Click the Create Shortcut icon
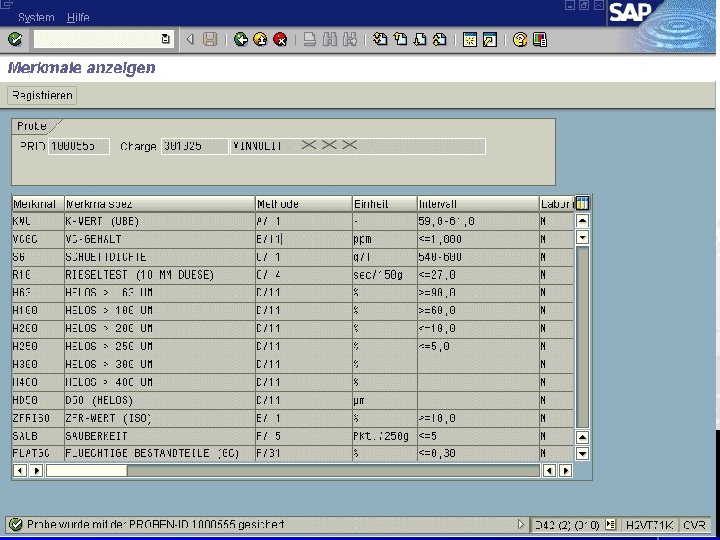The image size is (720, 540). pos(490,39)
